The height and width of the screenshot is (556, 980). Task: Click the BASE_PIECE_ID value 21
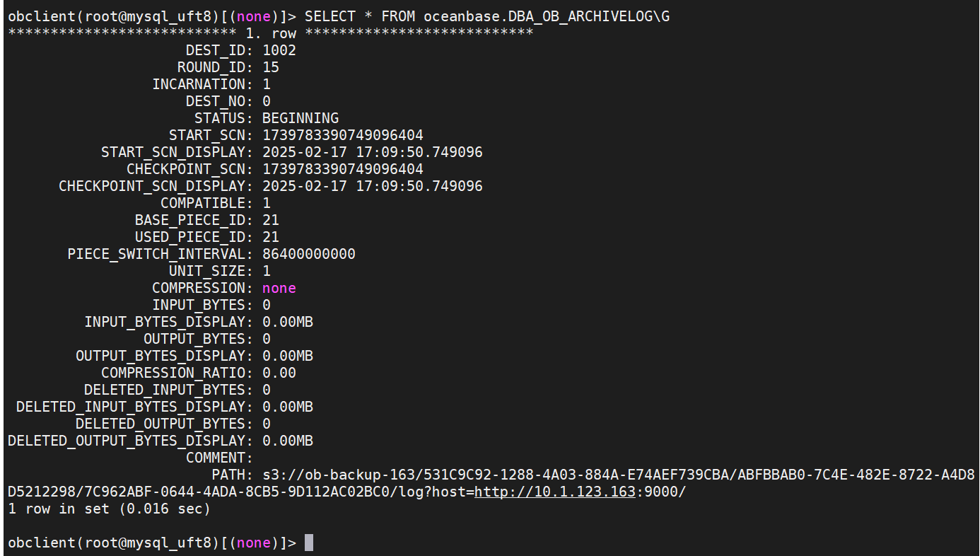point(271,220)
